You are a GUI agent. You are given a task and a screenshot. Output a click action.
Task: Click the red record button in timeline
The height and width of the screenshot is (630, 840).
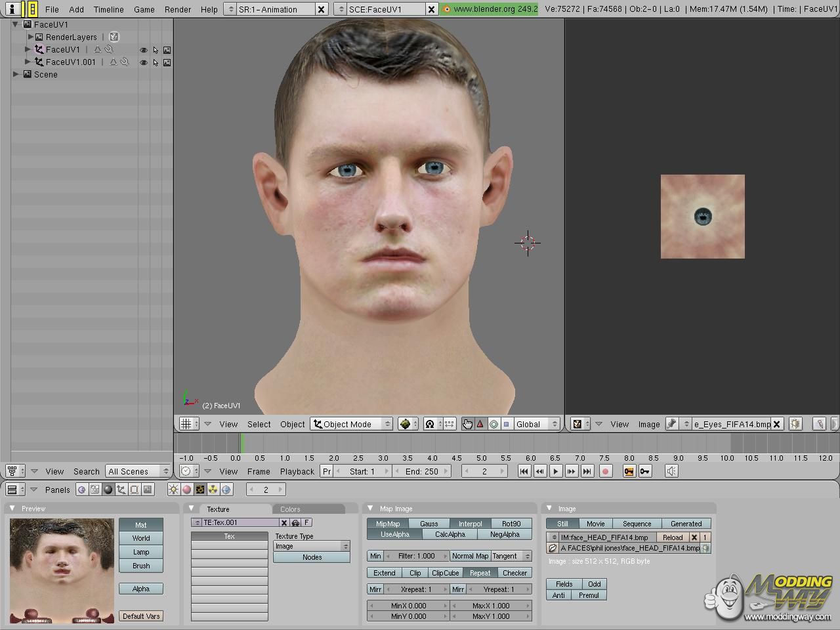[605, 471]
